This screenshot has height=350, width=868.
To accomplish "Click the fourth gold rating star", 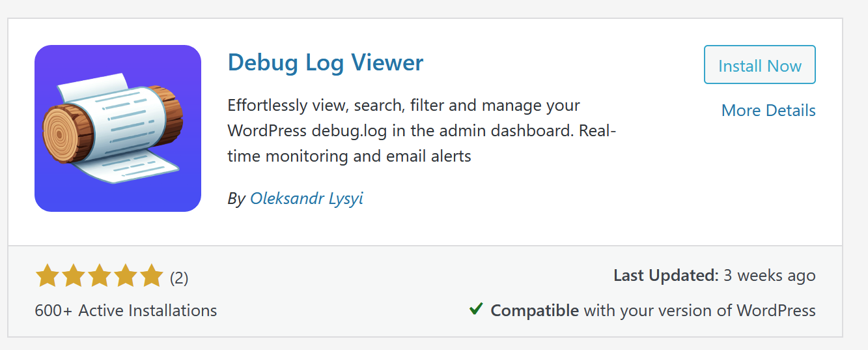I will point(125,276).
